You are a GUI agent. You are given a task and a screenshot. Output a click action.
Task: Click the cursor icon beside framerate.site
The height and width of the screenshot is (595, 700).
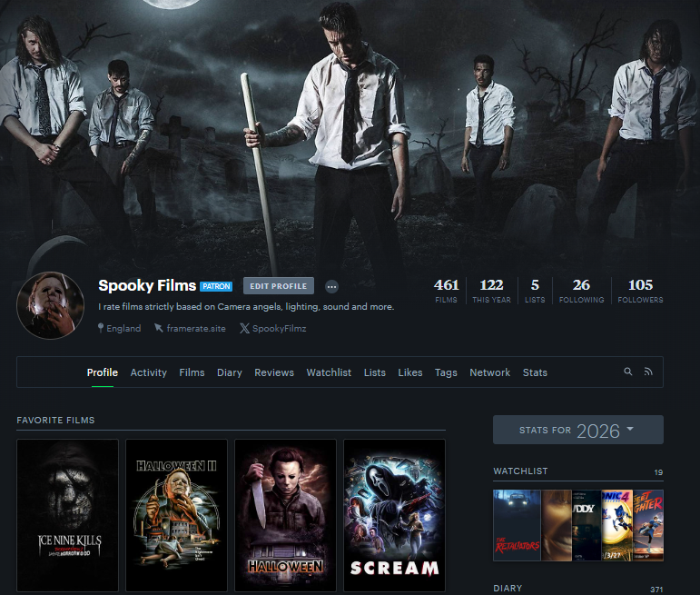pos(159,328)
